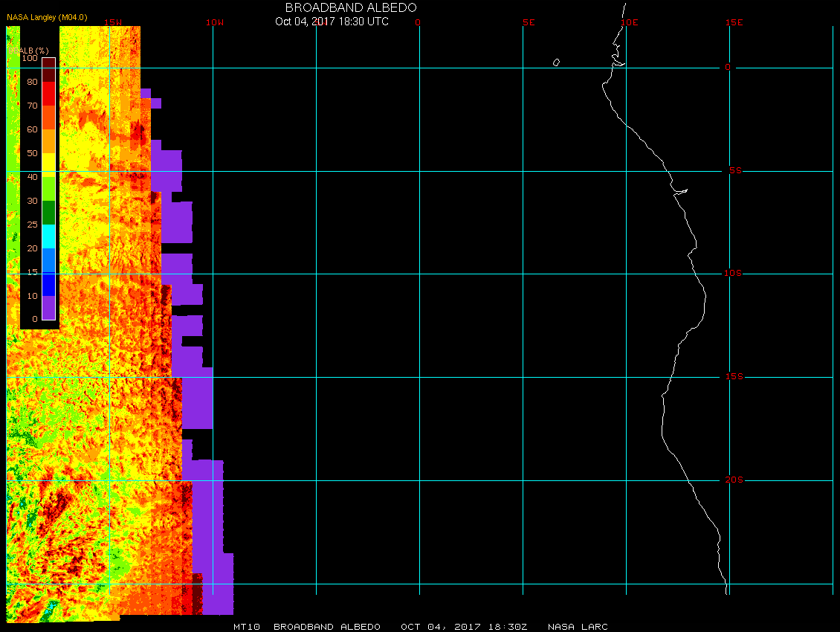840x632 pixels.
Task: Click the 10W longitude label
Action: [x=214, y=22]
